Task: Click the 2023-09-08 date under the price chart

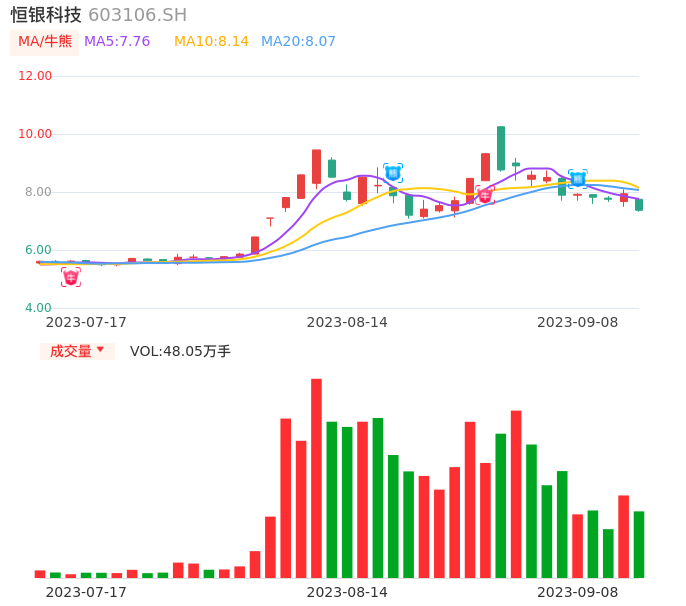Action: point(578,322)
